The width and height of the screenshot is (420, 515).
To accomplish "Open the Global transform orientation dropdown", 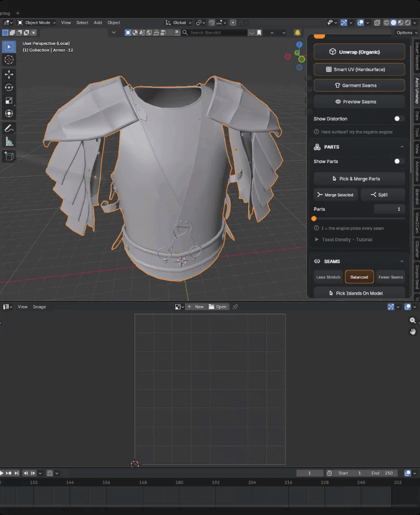I will [178, 23].
